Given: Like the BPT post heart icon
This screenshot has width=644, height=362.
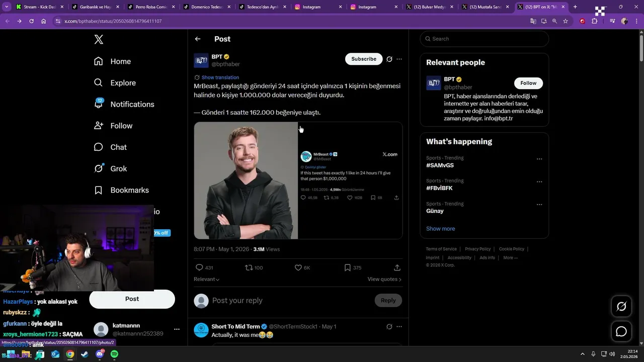Looking at the screenshot, I should 298,267.
